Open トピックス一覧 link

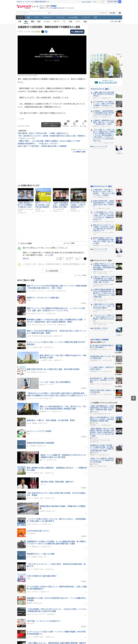coord(115,21)
